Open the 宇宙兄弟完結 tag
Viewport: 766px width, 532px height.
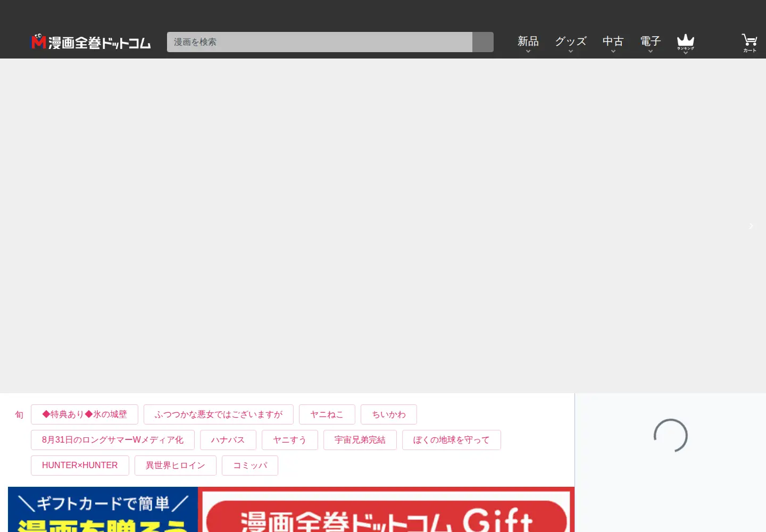360,440
